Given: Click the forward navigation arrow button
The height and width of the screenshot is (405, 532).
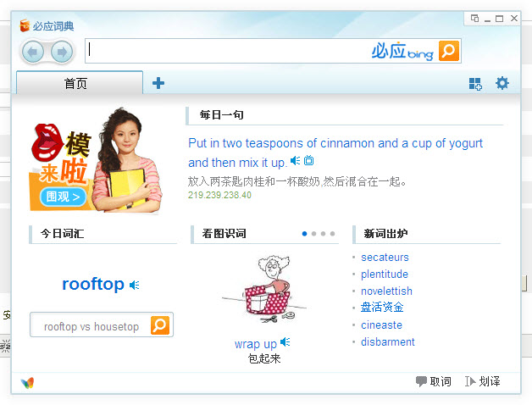Looking at the screenshot, I should [x=62, y=52].
